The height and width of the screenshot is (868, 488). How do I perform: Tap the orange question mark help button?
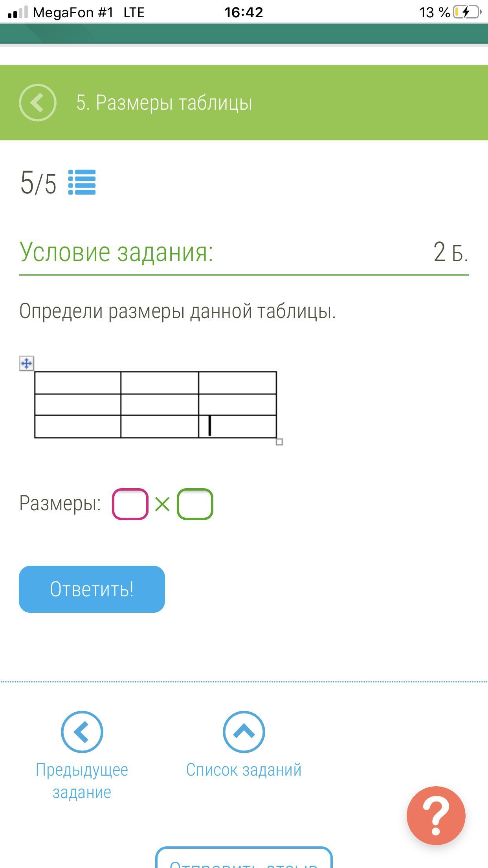tap(436, 816)
